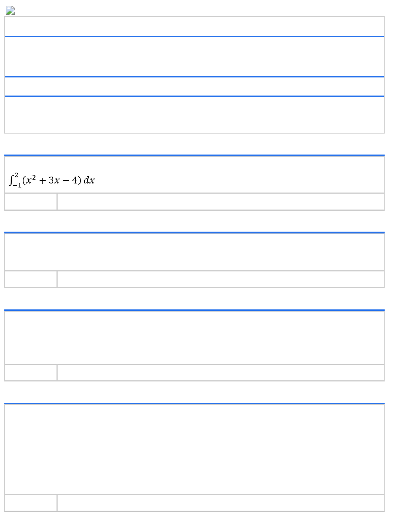Click the small cell below the integral formula
Image resolution: width=402 pixels, height=532 pixels.
pyautogui.click(x=31, y=202)
